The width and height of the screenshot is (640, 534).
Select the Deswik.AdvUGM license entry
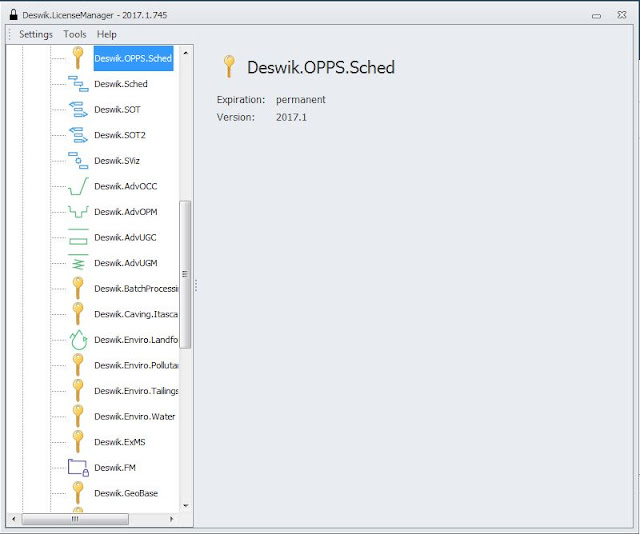point(126,263)
